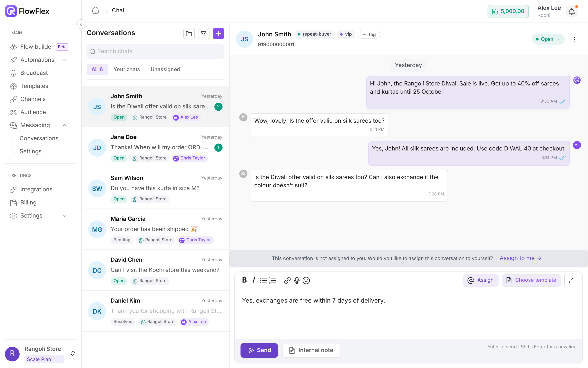The height and width of the screenshot is (368, 588).
Task: Collapse the Messaging menu
Action: (64, 125)
